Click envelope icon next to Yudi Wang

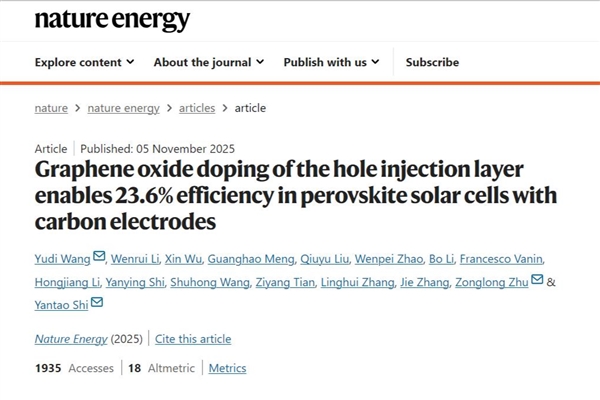(x=98, y=257)
